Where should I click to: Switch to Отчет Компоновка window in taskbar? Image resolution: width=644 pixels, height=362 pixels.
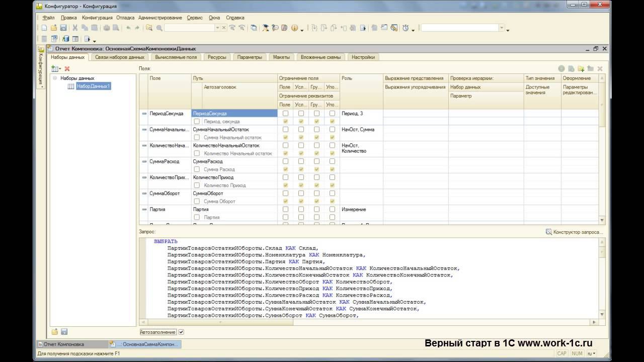coord(64,344)
